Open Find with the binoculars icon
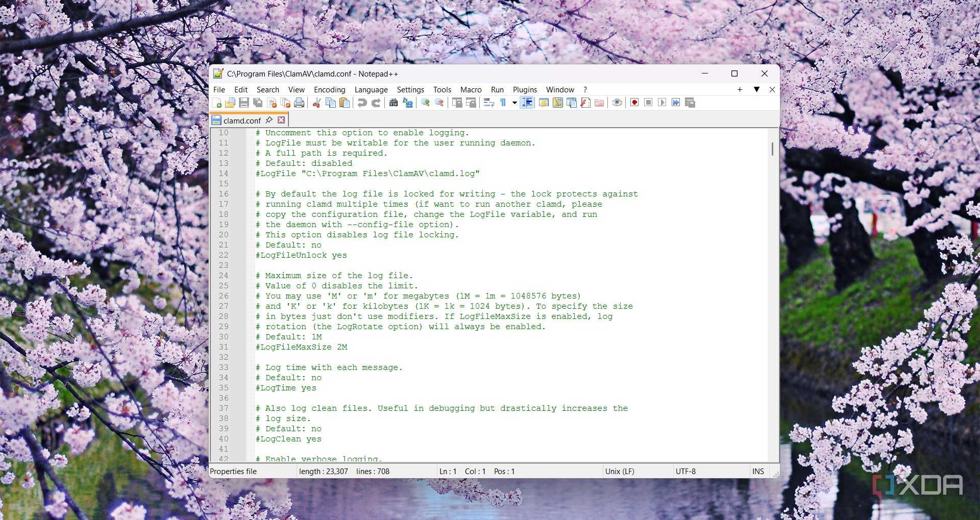The height and width of the screenshot is (520, 980). point(394,103)
